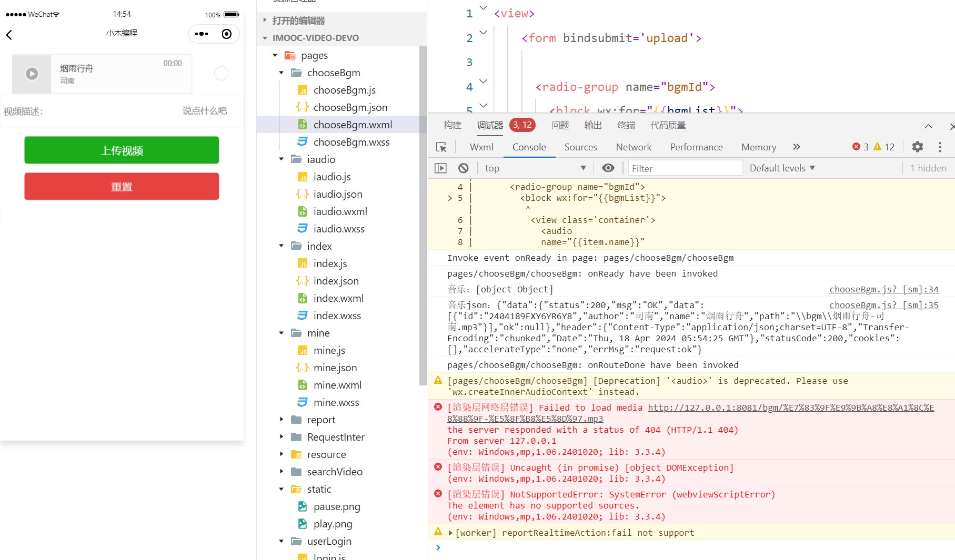This screenshot has height=560, width=955.
Task: Fold the <view> block at line 1
Action: click(x=483, y=8)
